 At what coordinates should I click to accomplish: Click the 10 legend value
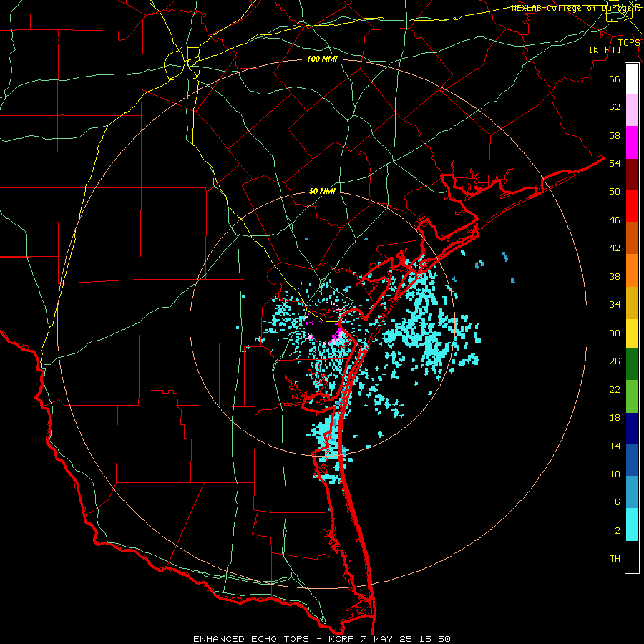pyautogui.click(x=615, y=474)
